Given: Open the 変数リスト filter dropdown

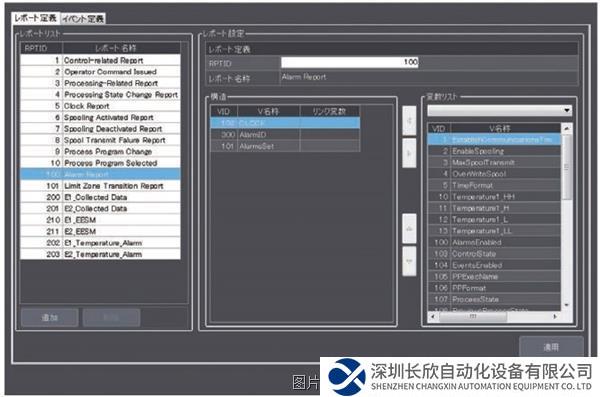Looking at the screenshot, I should (x=500, y=110).
